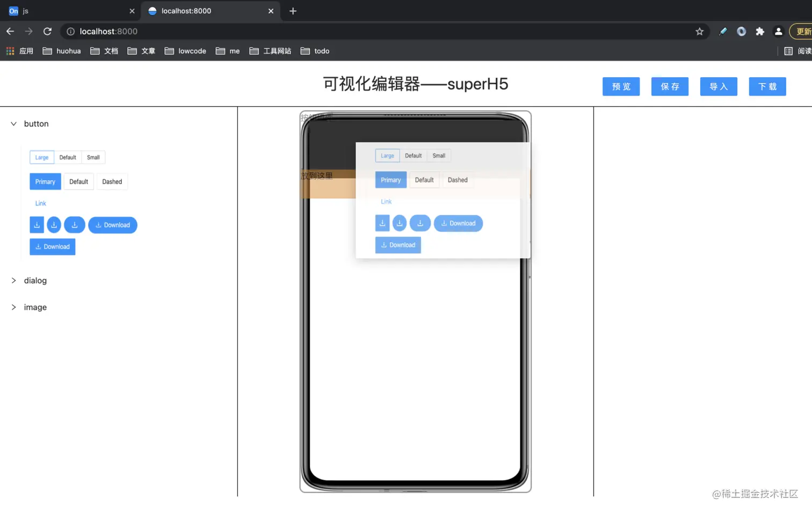812x513 pixels.
Task: Click the Dashed button in left panel
Action: click(112, 182)
